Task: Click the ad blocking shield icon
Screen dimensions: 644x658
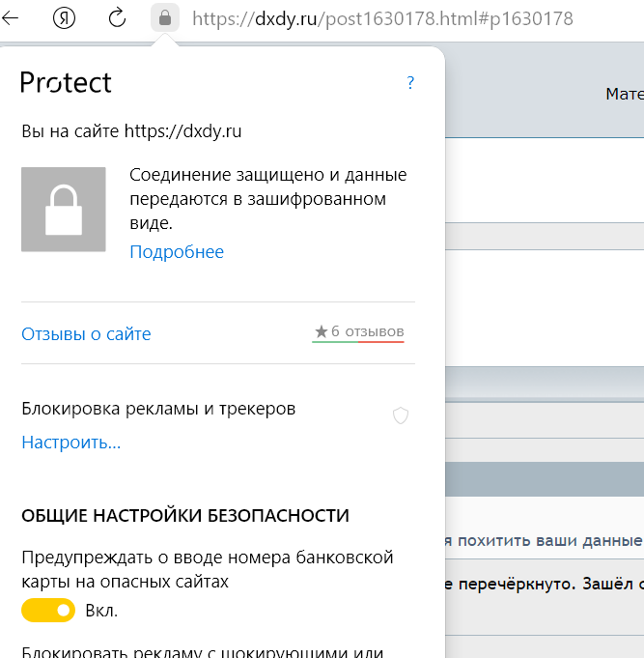Action: (x=401, y=415)
